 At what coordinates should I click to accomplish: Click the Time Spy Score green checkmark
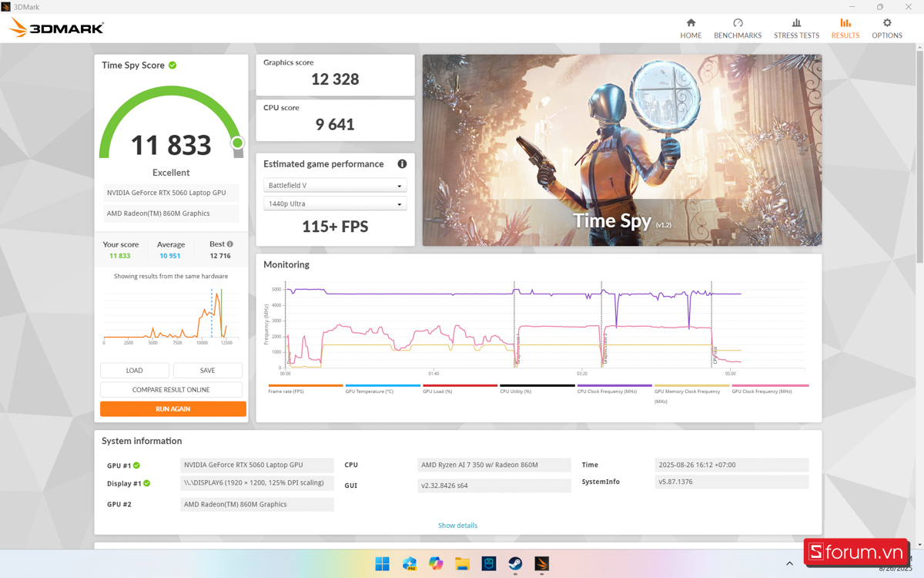click(x=172, y=66)
